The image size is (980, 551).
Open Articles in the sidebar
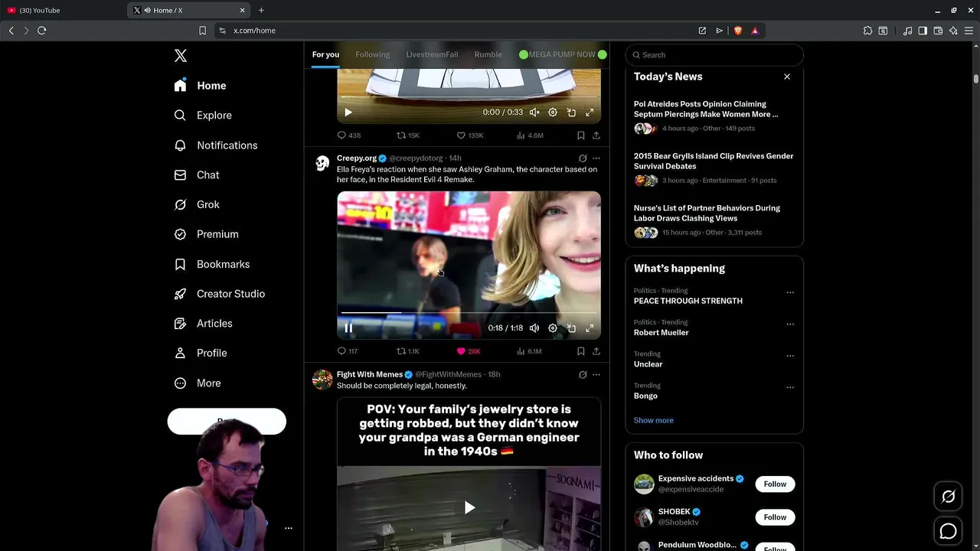(x=204, y=324)
